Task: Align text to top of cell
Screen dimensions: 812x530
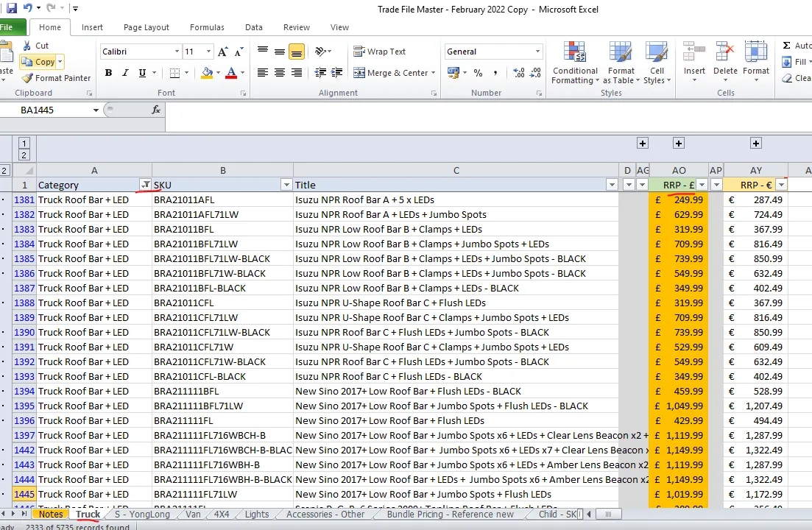Action: 263,52
